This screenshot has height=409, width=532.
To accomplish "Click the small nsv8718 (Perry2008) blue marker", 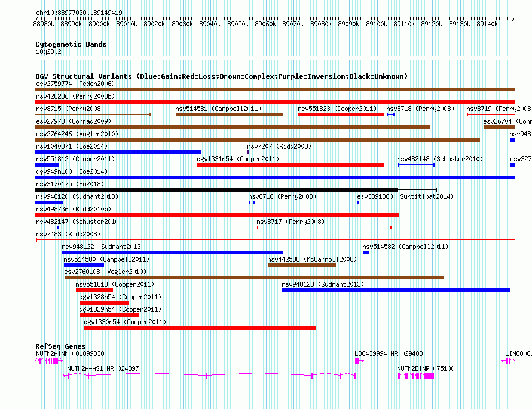I will pyautogui.click(x=390, y=115).
